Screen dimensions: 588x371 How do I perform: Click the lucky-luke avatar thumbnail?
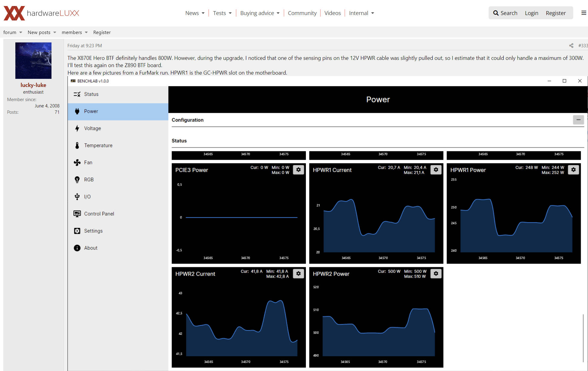click(33, 60)
